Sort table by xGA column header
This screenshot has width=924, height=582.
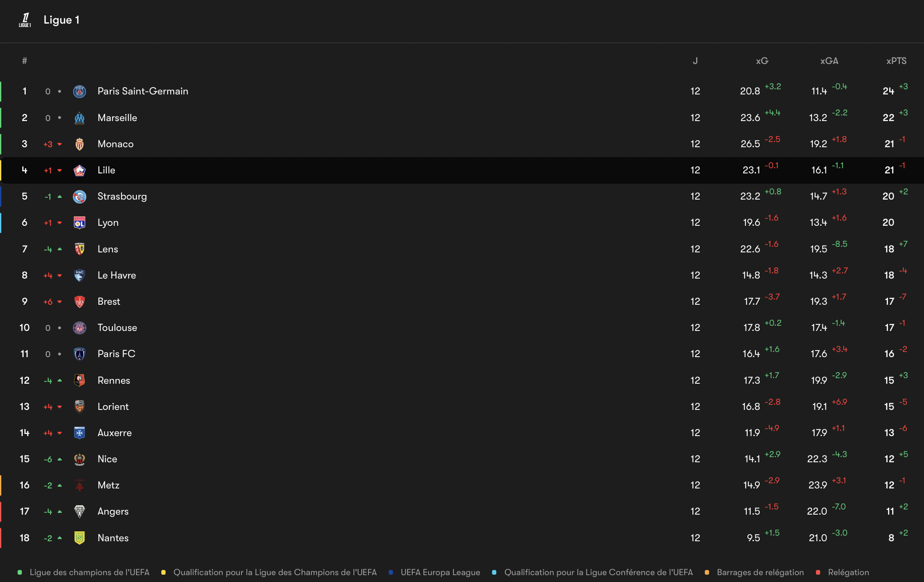pyautogui.click(x=829, y=61)
